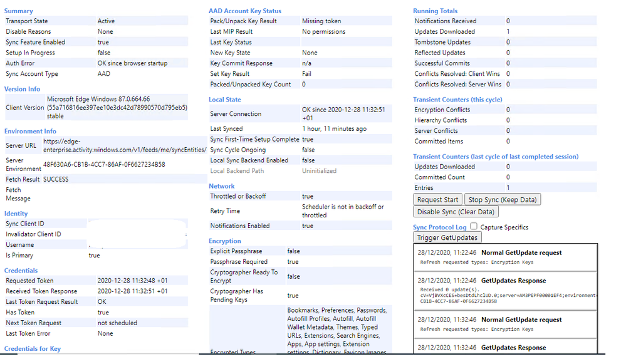Image resolution: width=626 pixels, height=364 pixels.
Task: Click the Trigger GetUpdates button
Action: pyautogui.click(x=447, y=237)
